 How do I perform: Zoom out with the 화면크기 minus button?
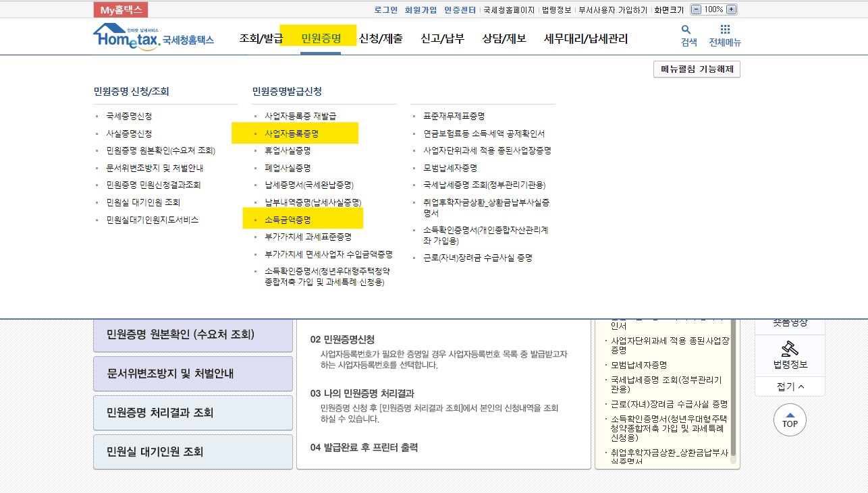(x=695, y=9)
